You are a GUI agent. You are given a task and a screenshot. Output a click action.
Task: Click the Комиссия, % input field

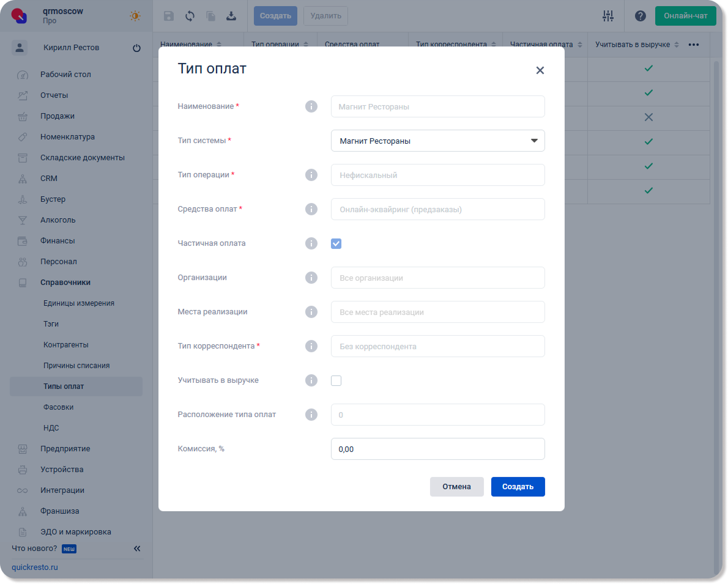pyautogui.click(x=437, y=449)
